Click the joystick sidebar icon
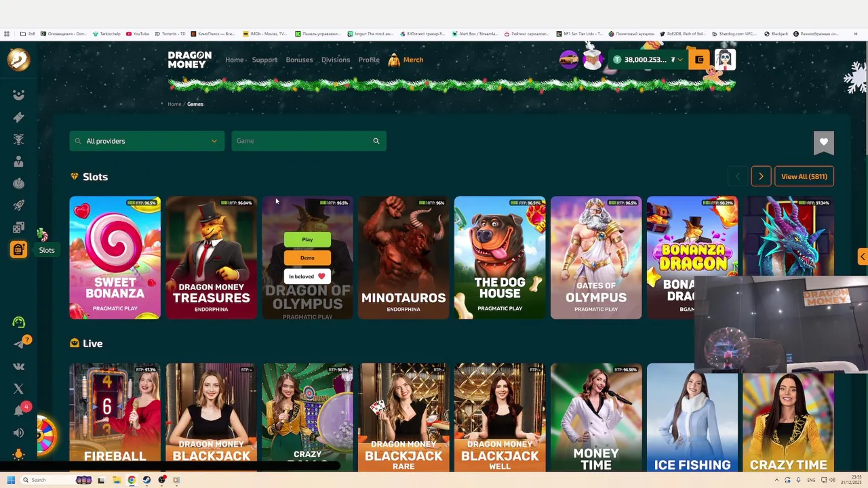Viewport: 868px width, 488px height. 18,183
